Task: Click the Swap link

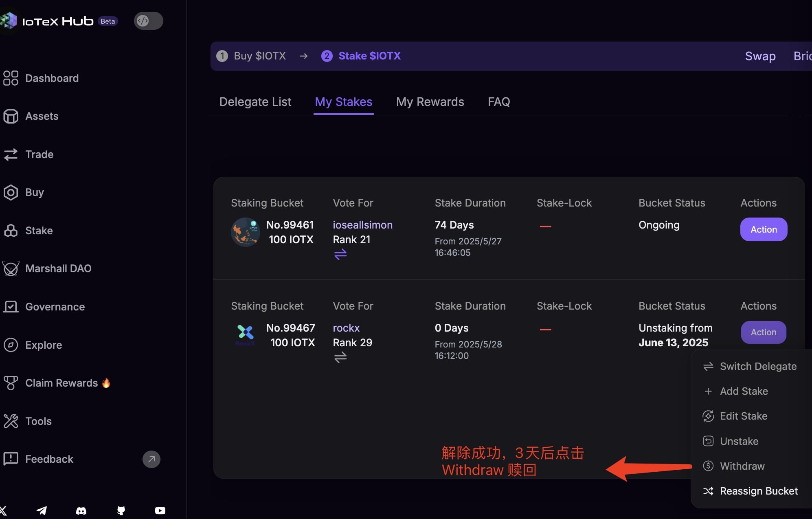Action: click(x=760, y=56)
